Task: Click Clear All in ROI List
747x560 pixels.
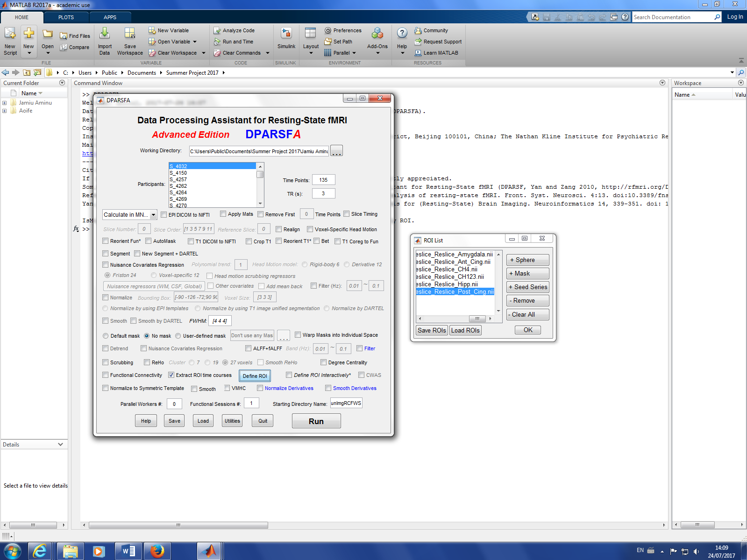Action: (527, 314)
